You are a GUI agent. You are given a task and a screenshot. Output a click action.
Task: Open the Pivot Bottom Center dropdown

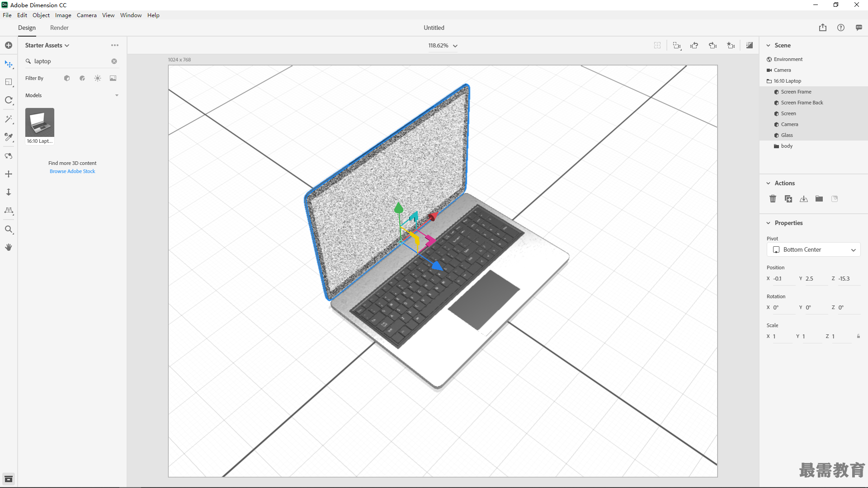(x=814, y=249)
